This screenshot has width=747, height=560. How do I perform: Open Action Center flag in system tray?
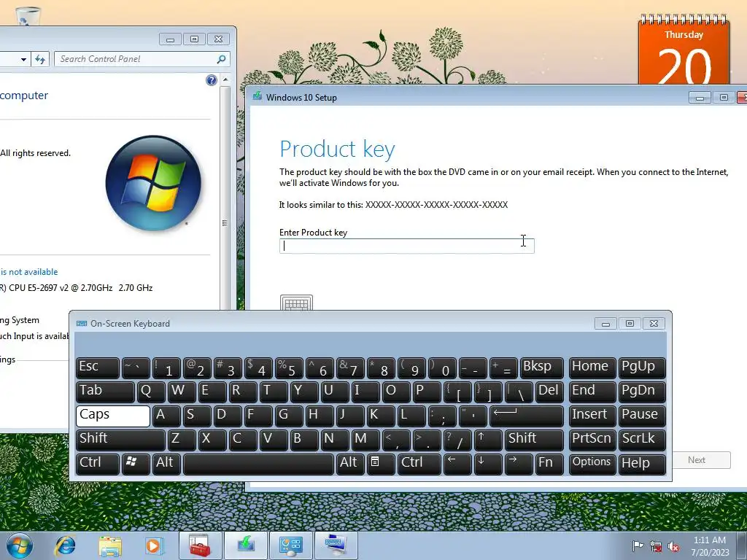click(638, 545)
